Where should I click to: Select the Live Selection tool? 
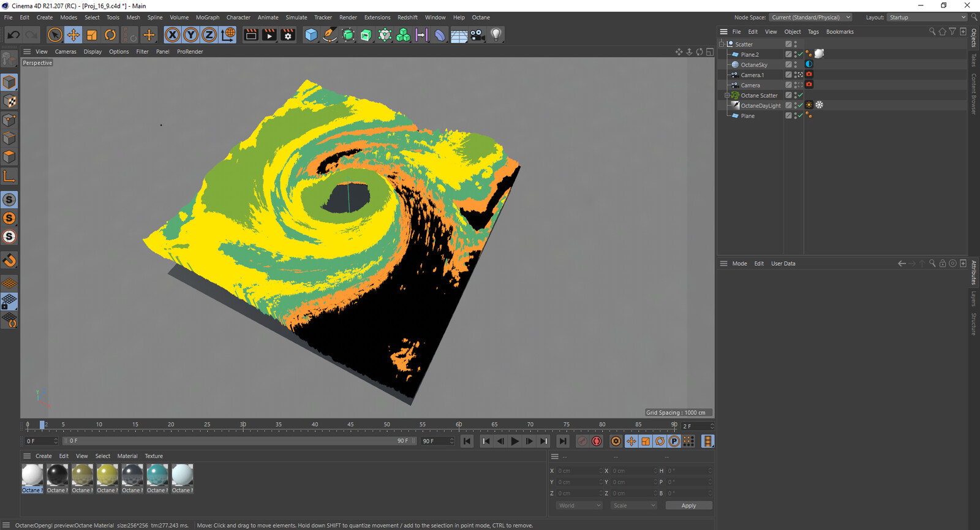(x=55, y=35)
